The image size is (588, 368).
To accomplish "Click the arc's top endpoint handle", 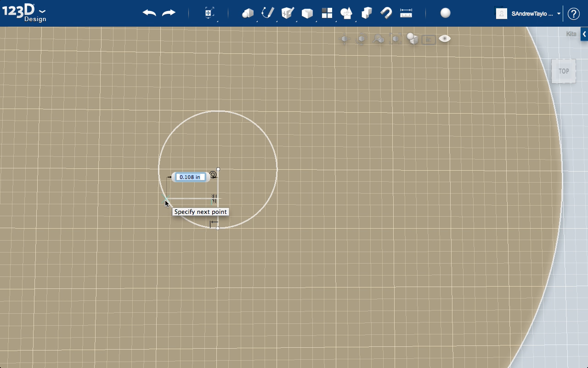I will click(218, 169).
